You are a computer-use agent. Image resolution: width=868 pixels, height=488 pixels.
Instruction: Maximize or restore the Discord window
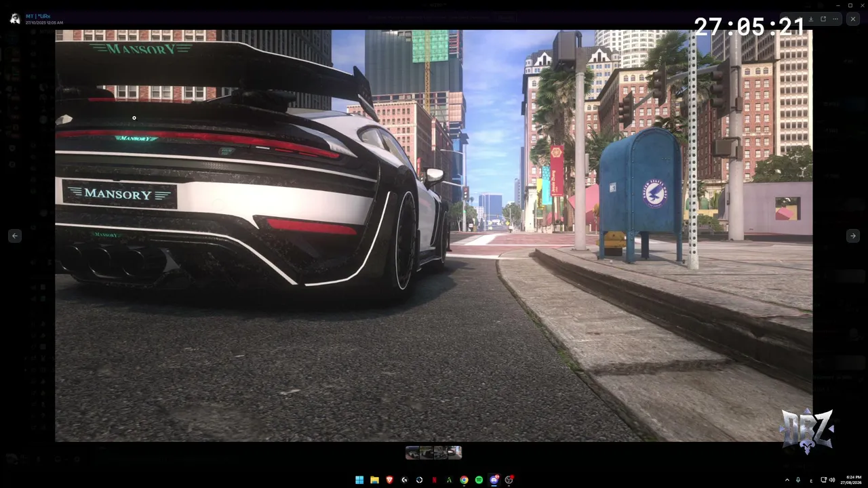(850, 5)
